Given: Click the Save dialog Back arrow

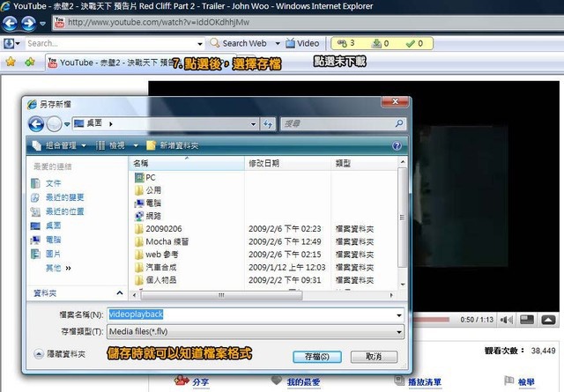Looking at the screenshot, I should [36, 124].
